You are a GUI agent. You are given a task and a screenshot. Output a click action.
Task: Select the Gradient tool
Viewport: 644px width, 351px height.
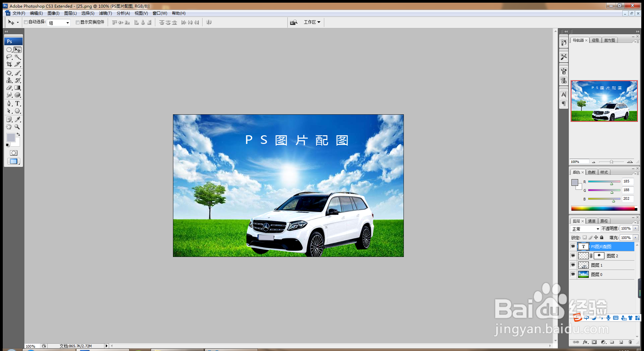tap(17, 88)
